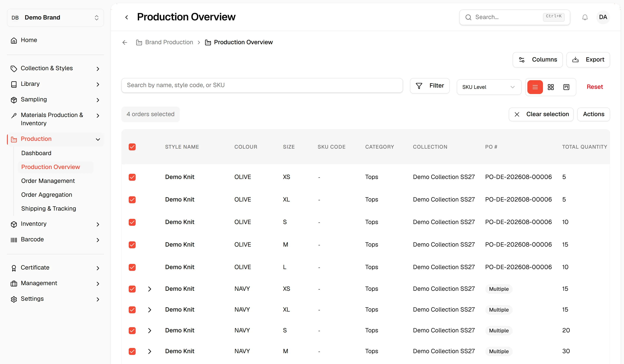Expand the NAVY S row

coord(149,331)
